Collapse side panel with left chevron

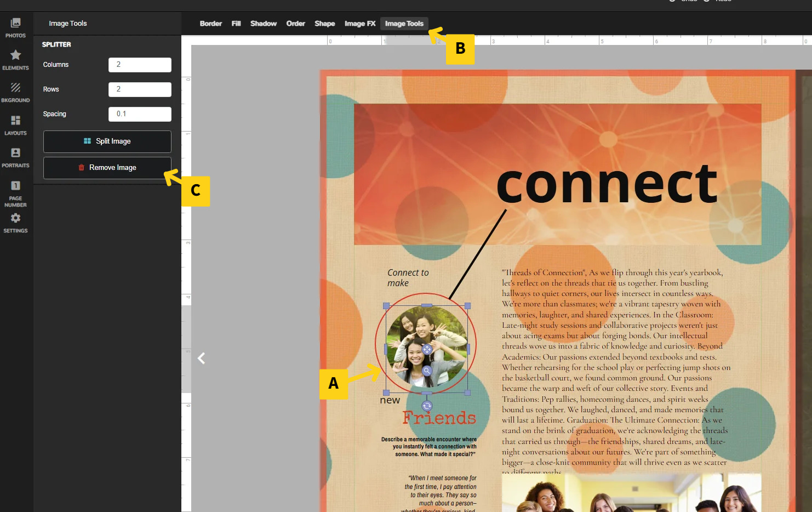pos(201,358)
